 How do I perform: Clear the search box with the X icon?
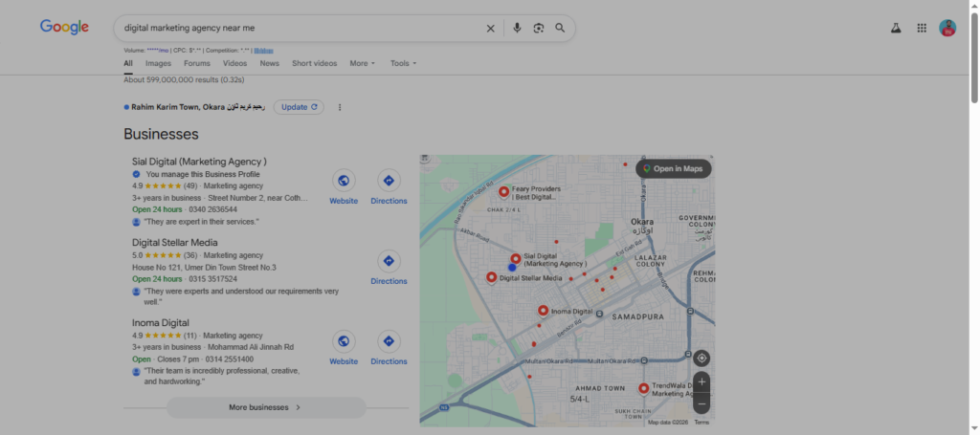pyautogui.click(x=491, y=28)
